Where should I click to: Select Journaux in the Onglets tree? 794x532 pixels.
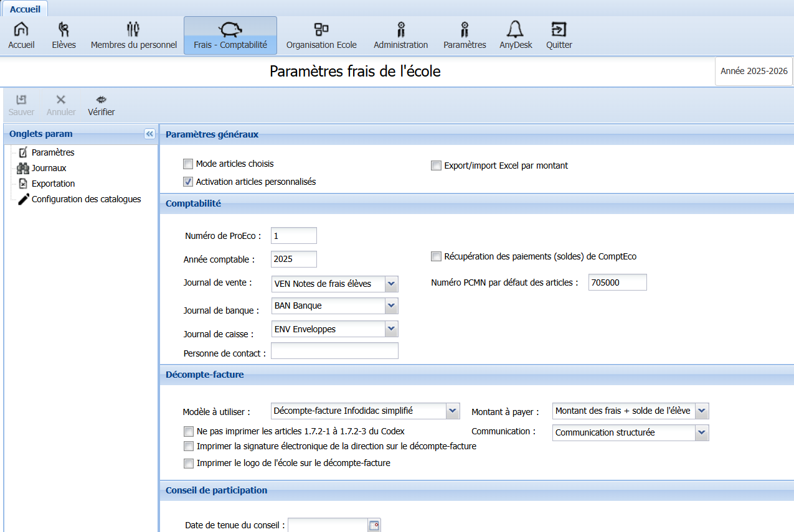[x=49, y=168]
